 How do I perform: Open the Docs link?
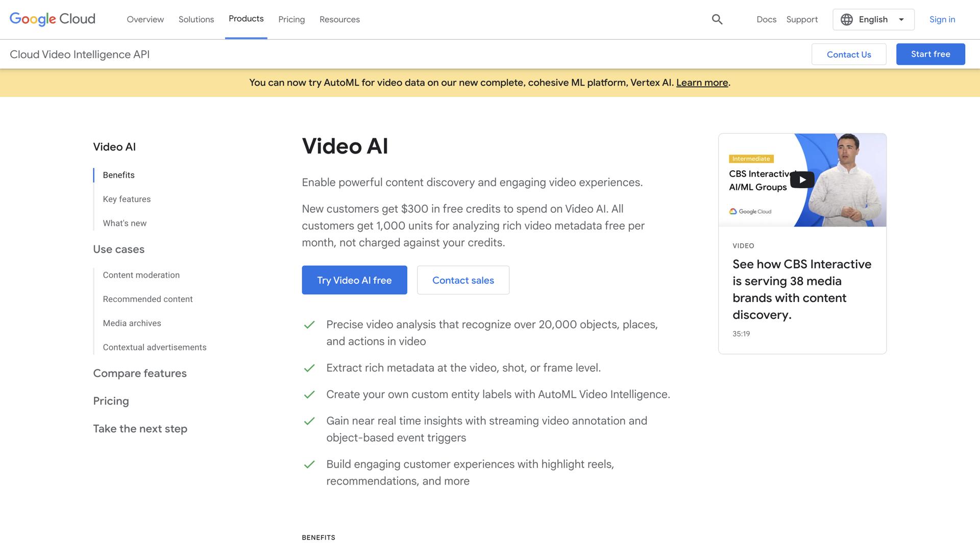tap(766, 19)
